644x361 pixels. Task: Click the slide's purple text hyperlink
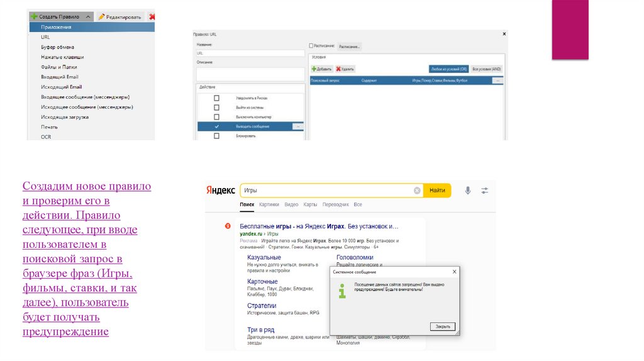(87, 258)
